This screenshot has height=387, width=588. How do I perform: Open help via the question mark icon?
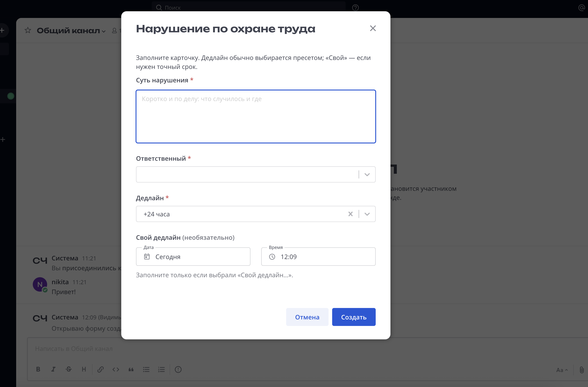click(x=355, y=7)
